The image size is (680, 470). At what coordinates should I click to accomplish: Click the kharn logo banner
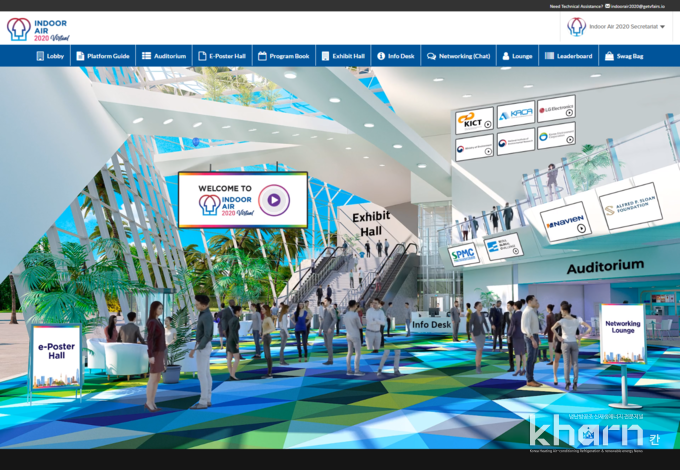(x=593, y=433)
